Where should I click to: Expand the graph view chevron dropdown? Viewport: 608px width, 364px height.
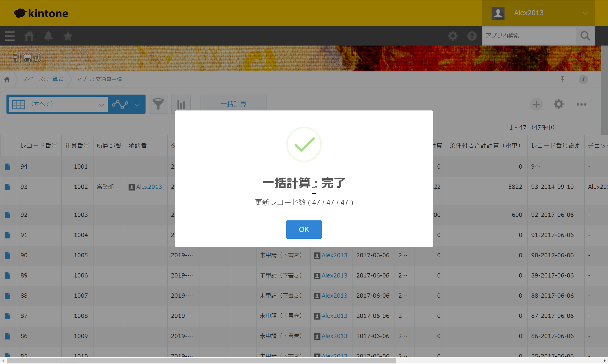[x=137, y=104]
